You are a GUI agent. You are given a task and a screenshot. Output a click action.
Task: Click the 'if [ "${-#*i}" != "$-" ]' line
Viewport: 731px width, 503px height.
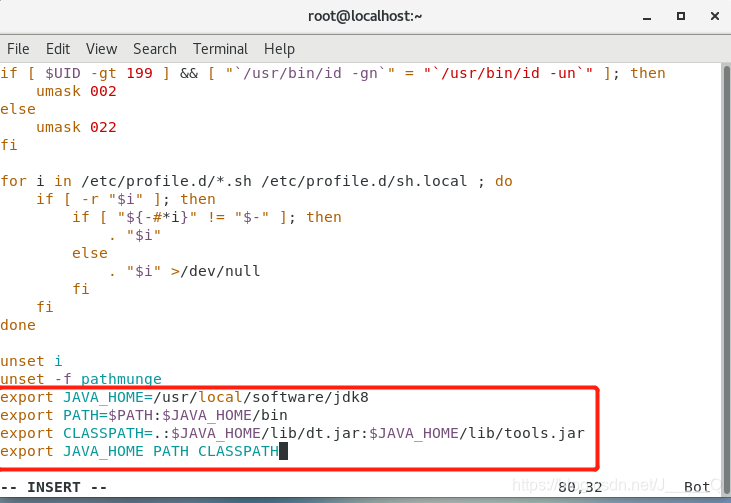(x=207, y=217)
